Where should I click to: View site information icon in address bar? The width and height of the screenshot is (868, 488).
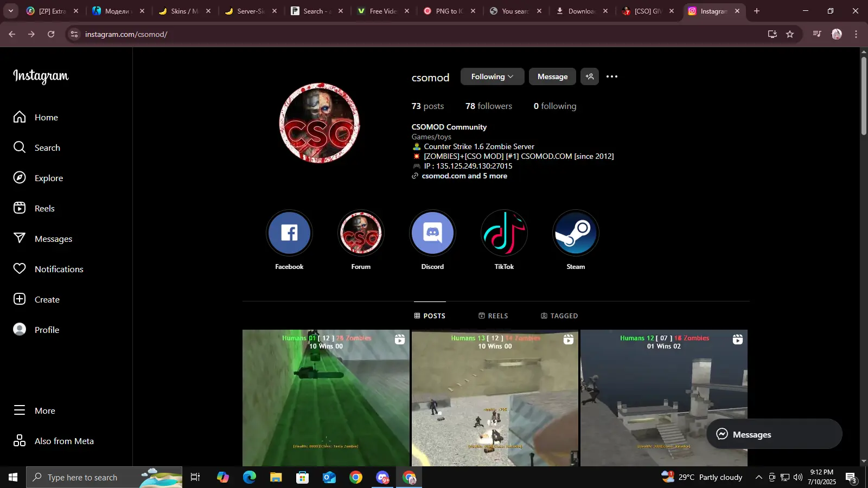tap(74, 34)
